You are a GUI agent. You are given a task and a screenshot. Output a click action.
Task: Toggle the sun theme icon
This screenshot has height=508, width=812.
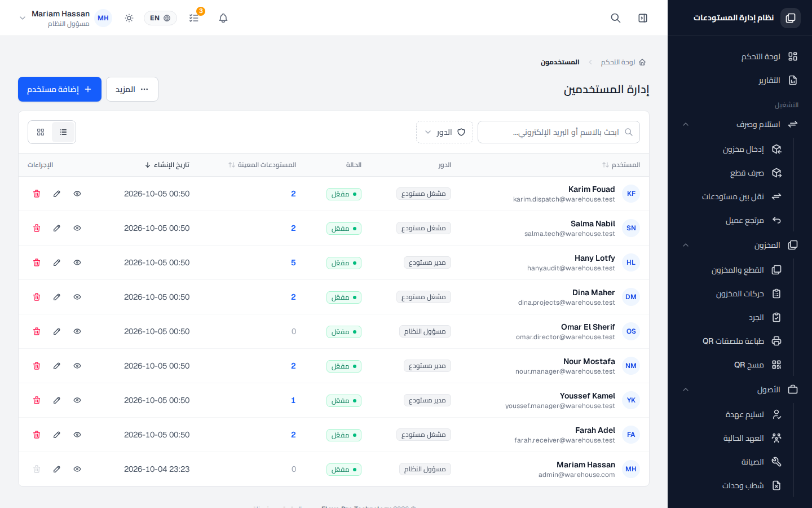[129, 18]
